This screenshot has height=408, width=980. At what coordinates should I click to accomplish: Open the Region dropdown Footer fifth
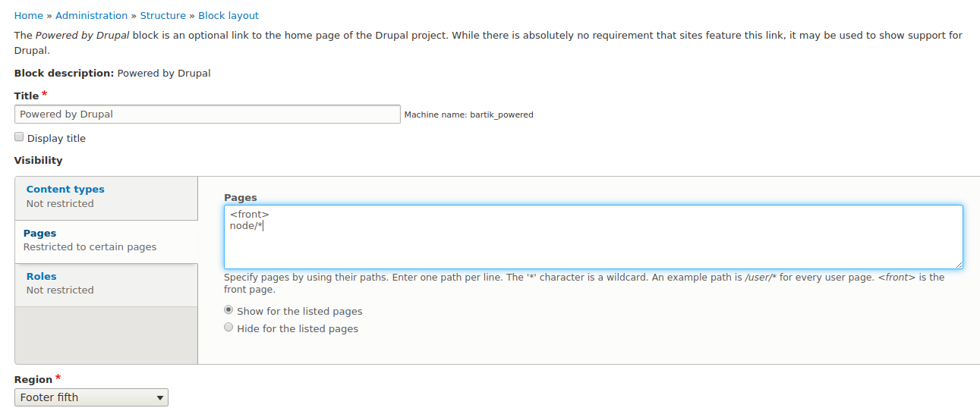[x=91, y=397]
